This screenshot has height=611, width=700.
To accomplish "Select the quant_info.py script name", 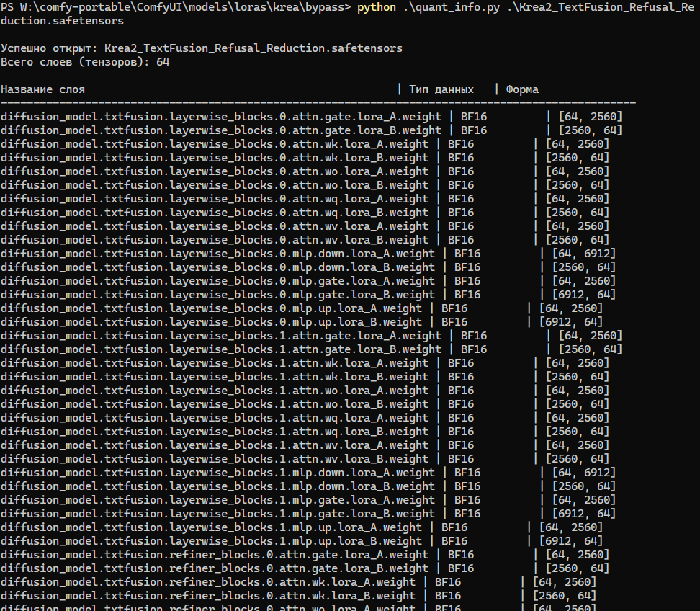I will (x=452, y=8).
